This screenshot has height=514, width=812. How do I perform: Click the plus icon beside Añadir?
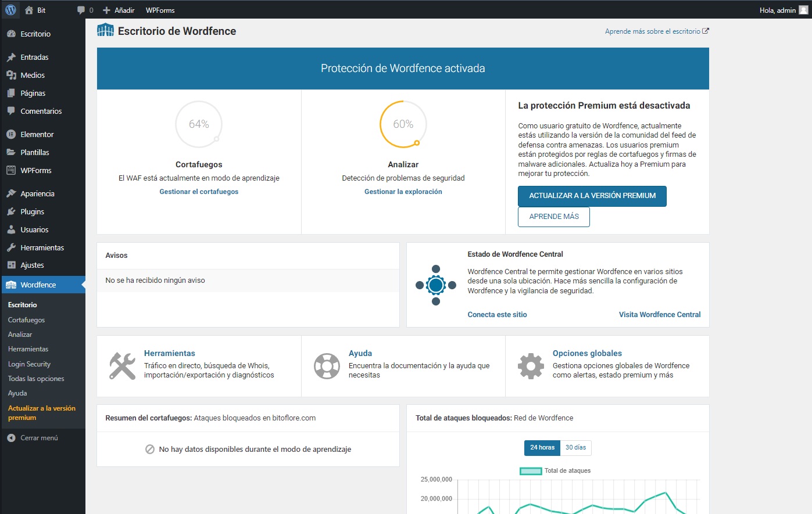coord(106,10)
